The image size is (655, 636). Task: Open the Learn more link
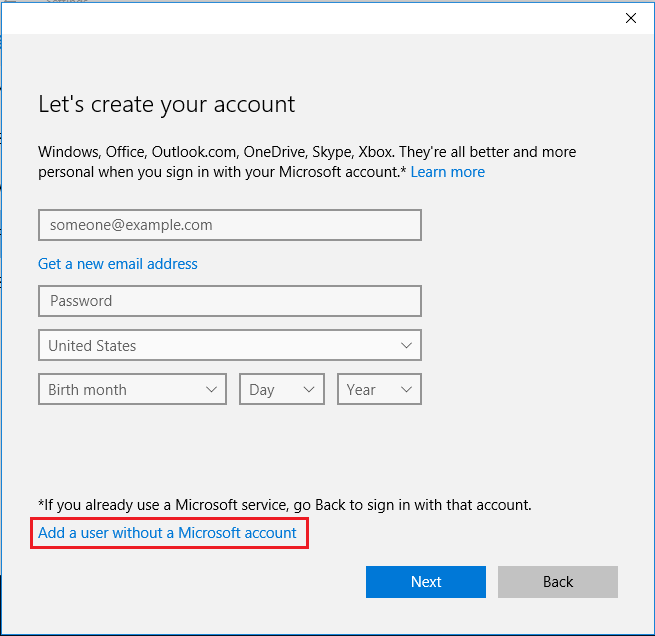(447, 172)
